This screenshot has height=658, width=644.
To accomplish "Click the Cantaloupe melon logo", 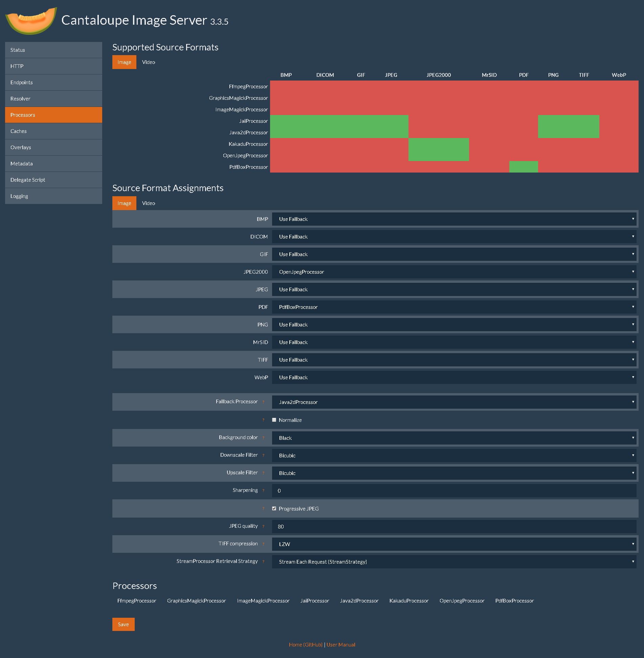I will pos(31,21).
